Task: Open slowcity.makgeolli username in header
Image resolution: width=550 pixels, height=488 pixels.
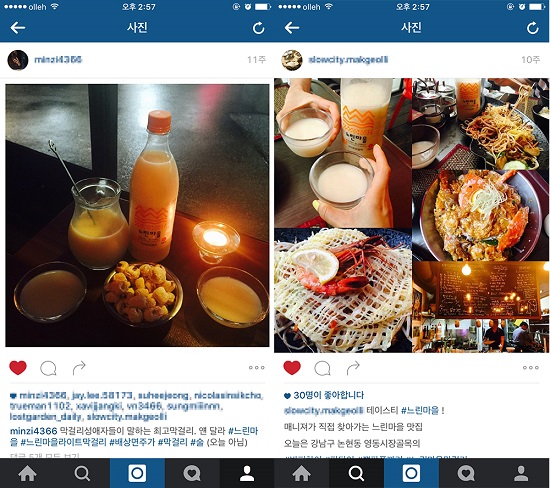Action: (x=348, y=60)
